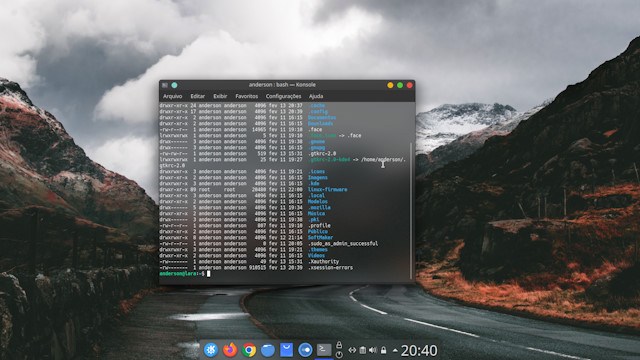Open the volume speaker tray icon
Viewport: 640px width, 360px height.
[373, 350]
